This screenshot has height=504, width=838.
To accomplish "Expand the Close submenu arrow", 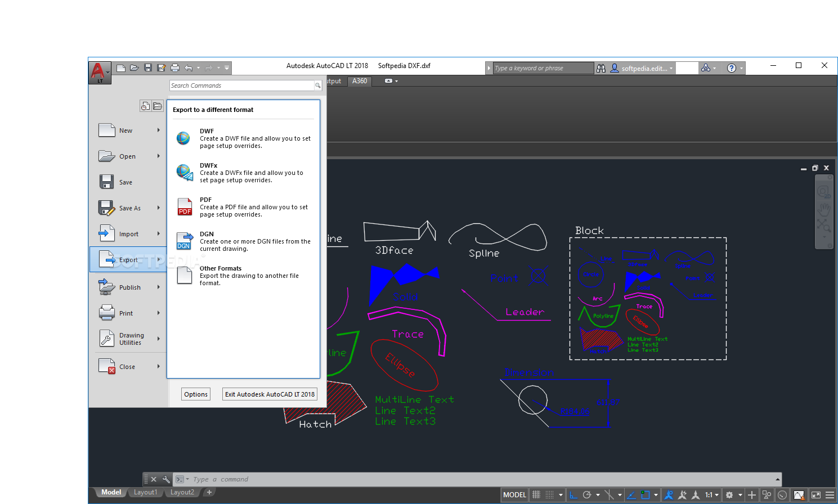I will 159,367.
